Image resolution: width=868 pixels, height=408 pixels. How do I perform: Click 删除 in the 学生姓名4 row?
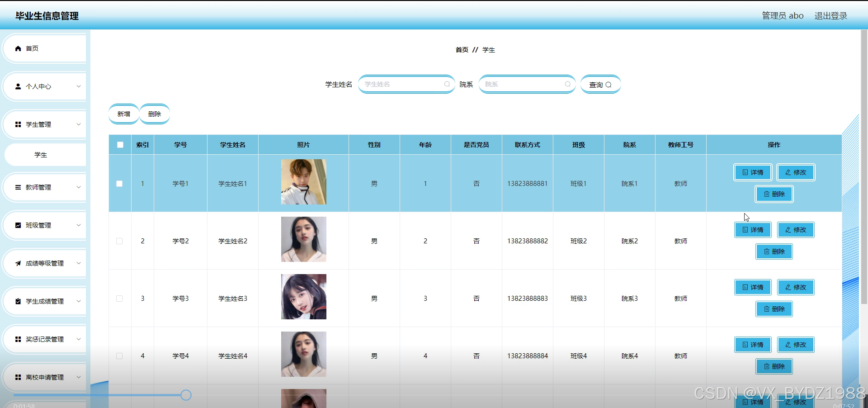tap(774, 366)
